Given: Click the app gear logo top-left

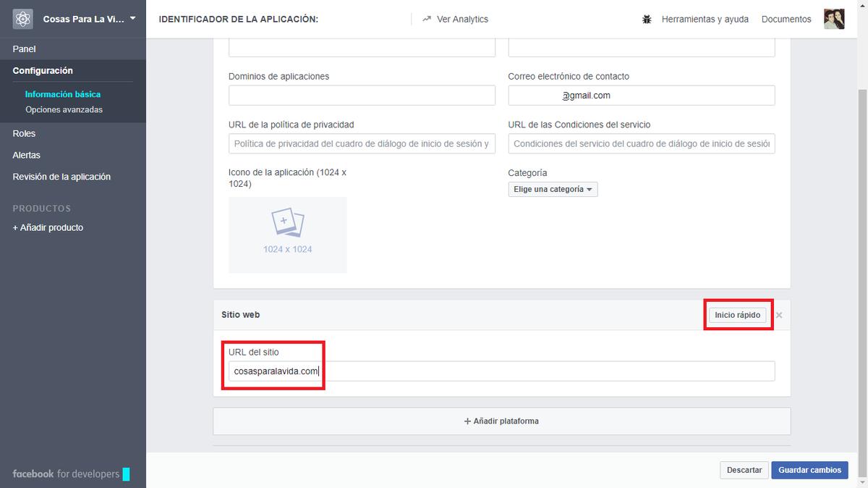Looking at the screenshot, I should coord(22,18).
